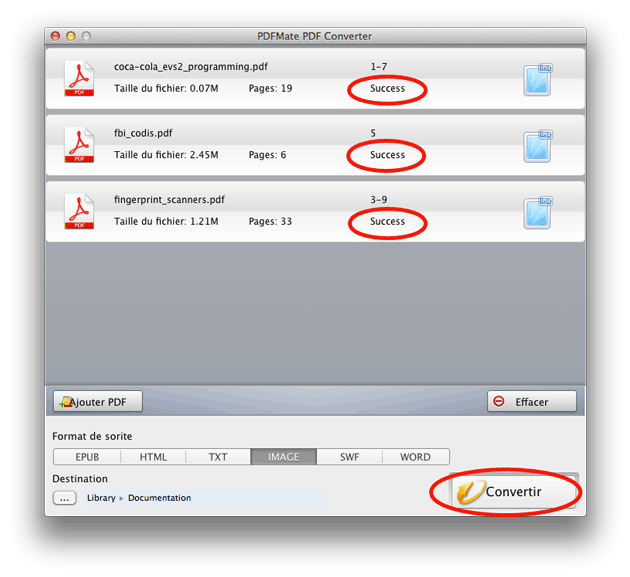Open the destination browse "..." button
Viewport: 630px width, 577px height.
[64, 498]
